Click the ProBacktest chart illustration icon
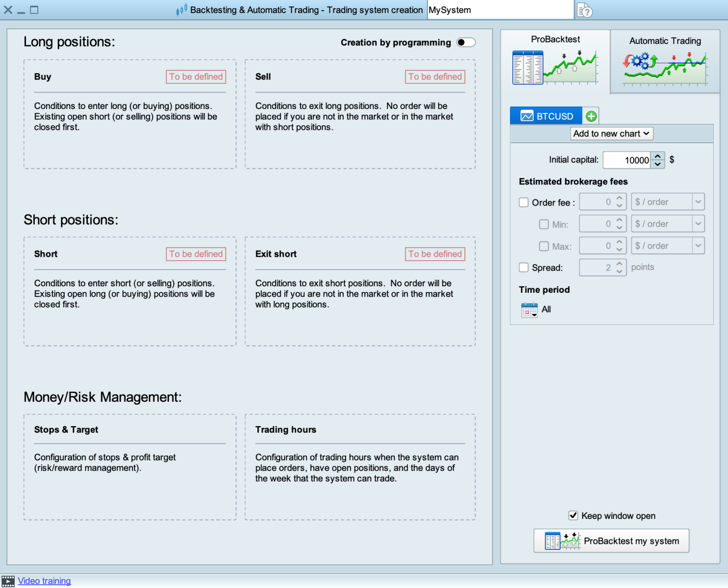728x588 pixels. (x=555, y=67)
